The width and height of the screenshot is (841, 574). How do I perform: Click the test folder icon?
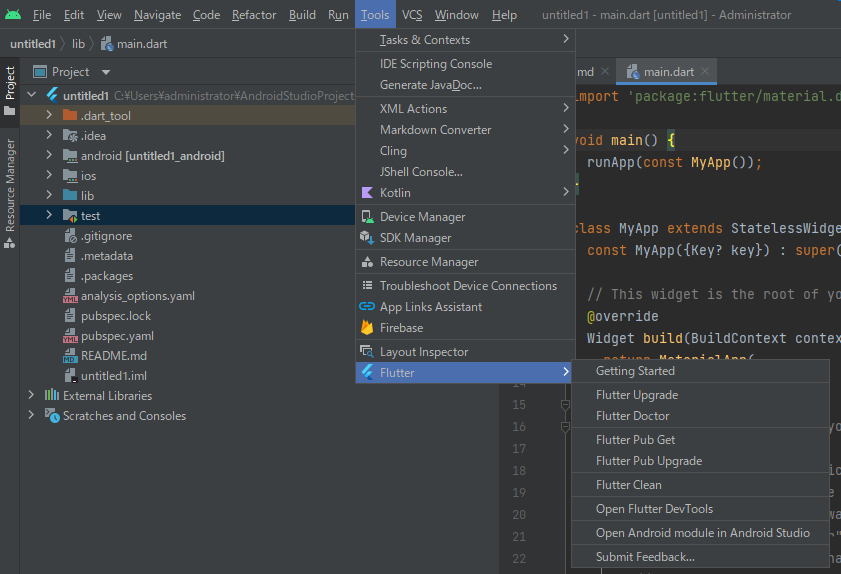[70, 216]
